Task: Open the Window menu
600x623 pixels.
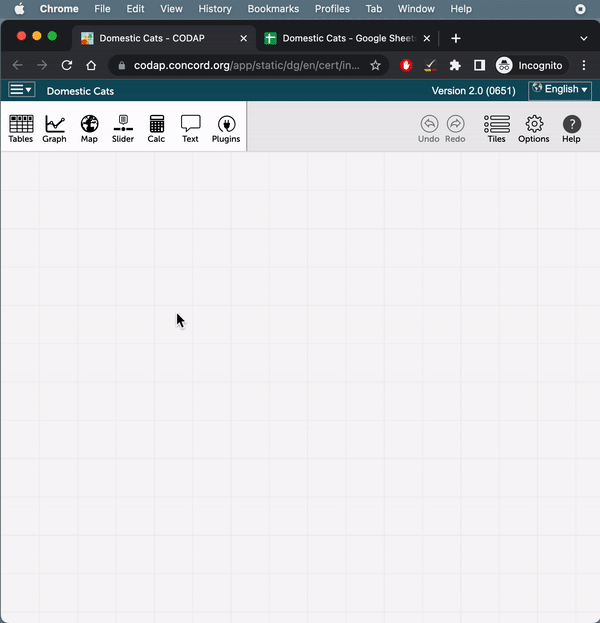Action: [416, 9]
